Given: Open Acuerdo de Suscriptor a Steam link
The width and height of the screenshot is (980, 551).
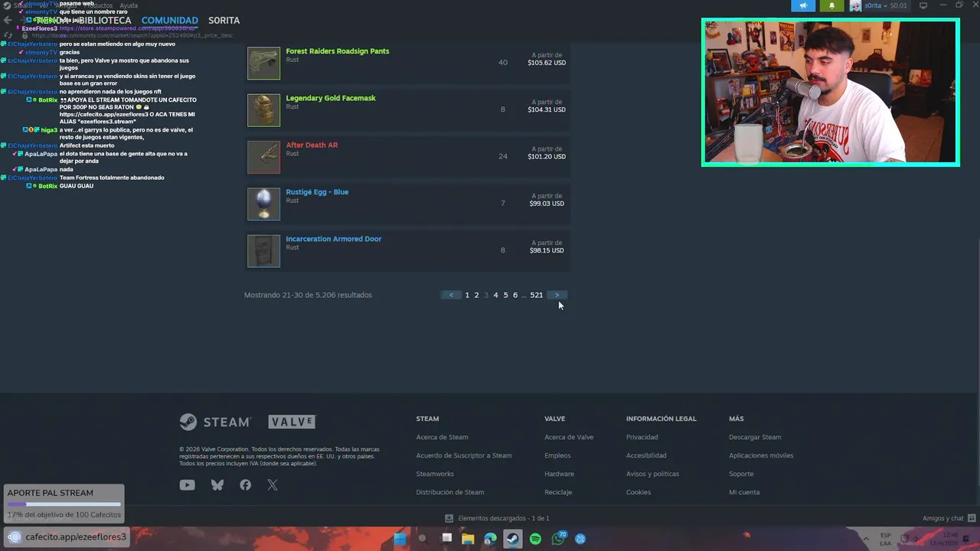Looking at the screenshot, I should pyautogui.click(x=464, y=455).
